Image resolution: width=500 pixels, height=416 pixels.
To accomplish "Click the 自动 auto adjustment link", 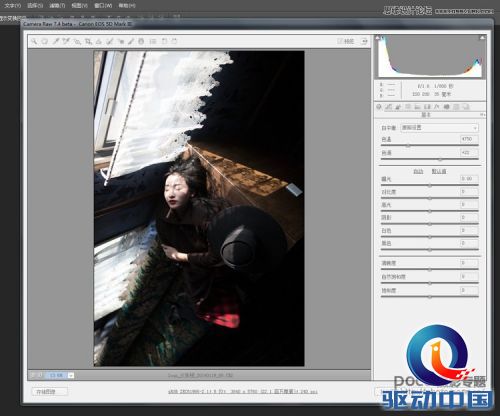I will coord(418,171).
